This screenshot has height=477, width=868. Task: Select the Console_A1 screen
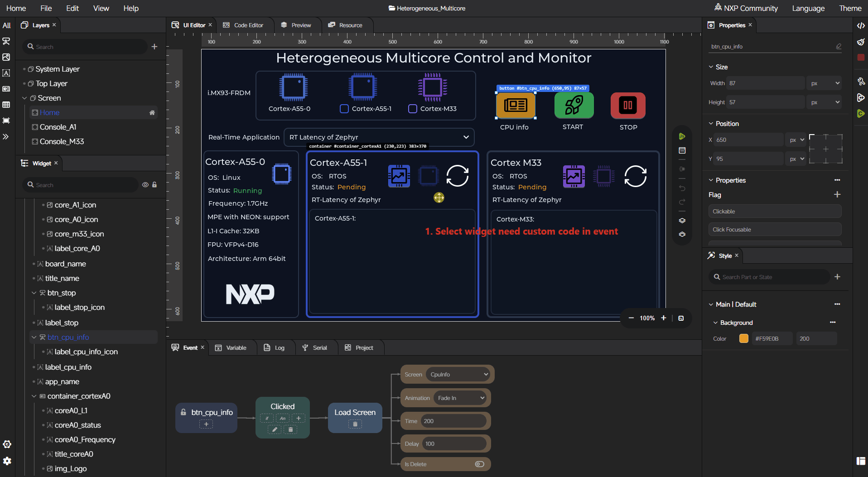[x=58, y=127]
